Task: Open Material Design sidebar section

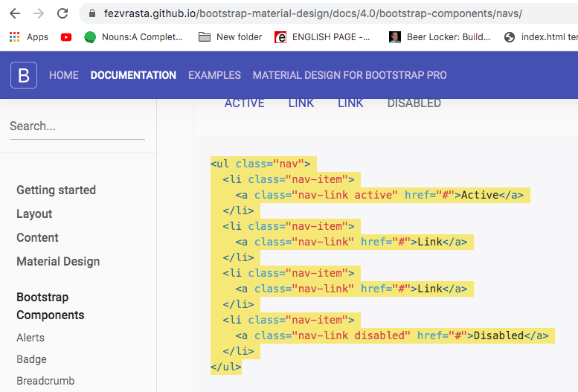Action: [x=58, y=261]
